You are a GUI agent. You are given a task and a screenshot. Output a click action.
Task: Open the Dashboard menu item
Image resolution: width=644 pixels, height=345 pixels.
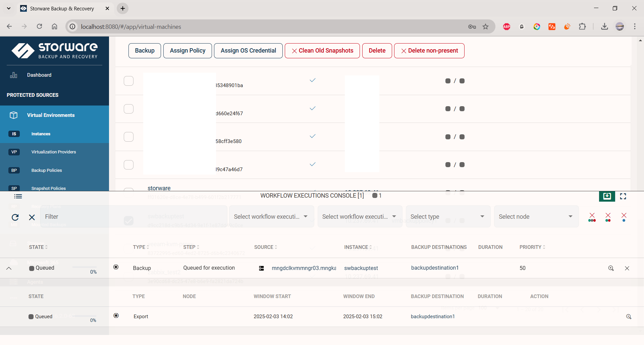coord(39,75)
